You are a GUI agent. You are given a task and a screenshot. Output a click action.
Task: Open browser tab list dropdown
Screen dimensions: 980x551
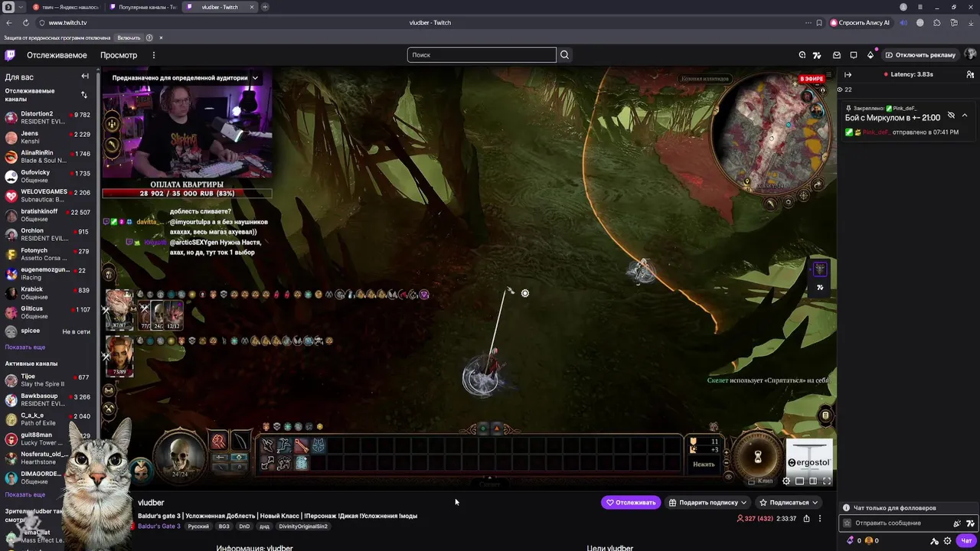pyautogui.click(x=21, y=7)
